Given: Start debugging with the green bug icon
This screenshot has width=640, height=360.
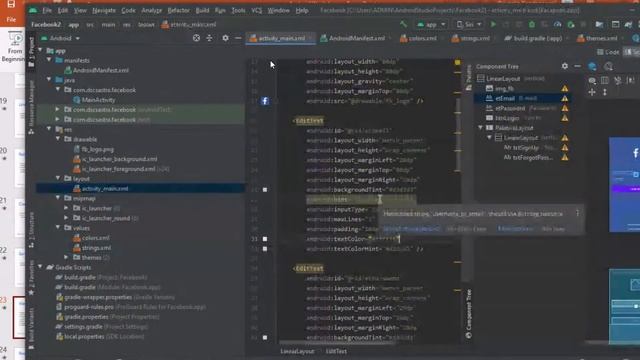Looking at the screenshot, I should (x=531, y=24).
